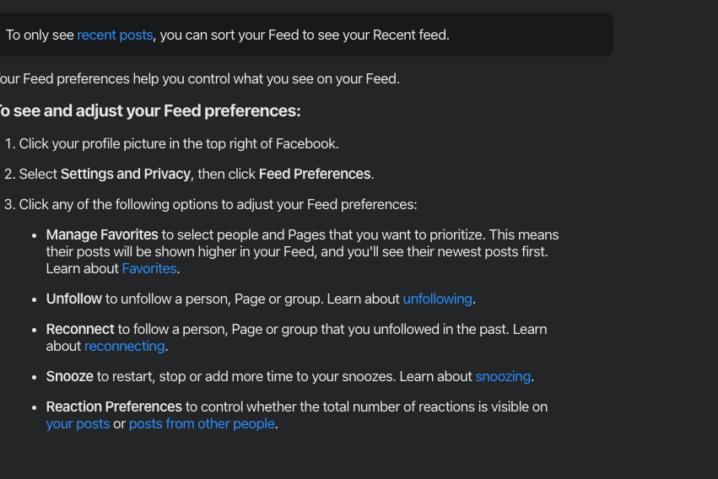Click step 3 "Click any of the following options"
Viewport: 718px width, 479px height.
(211, 204)
